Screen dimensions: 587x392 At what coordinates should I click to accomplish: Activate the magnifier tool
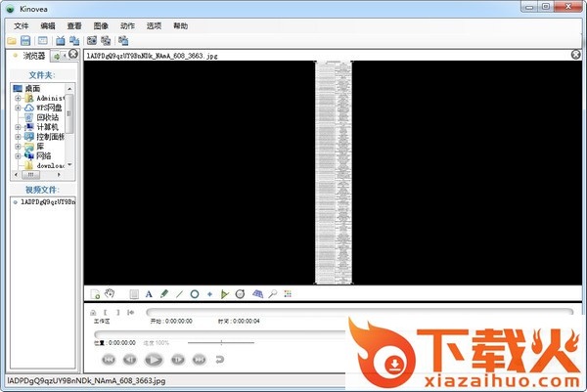272,293
